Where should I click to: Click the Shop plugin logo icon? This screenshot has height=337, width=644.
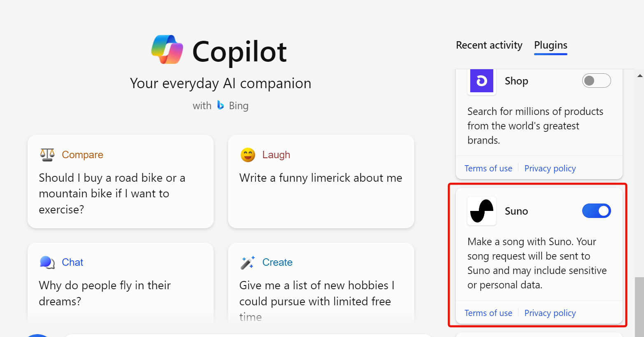click(x=481, y=81)
